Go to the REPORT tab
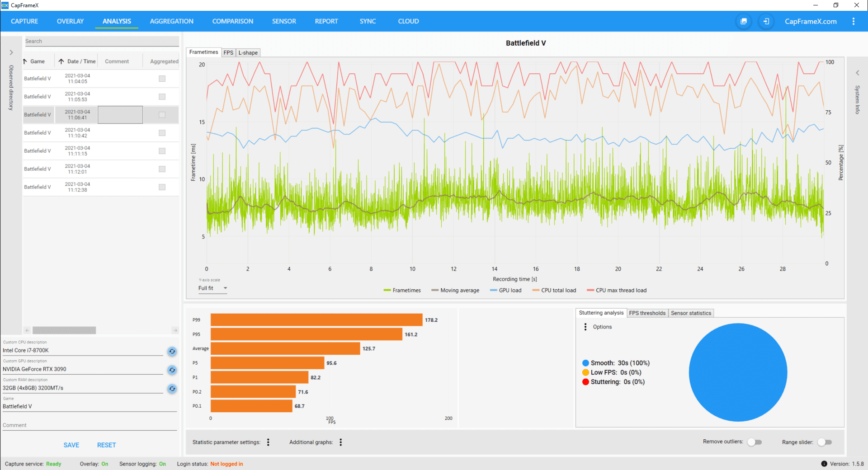This screenshot has width=868, height=470. (x=326, y=21)
